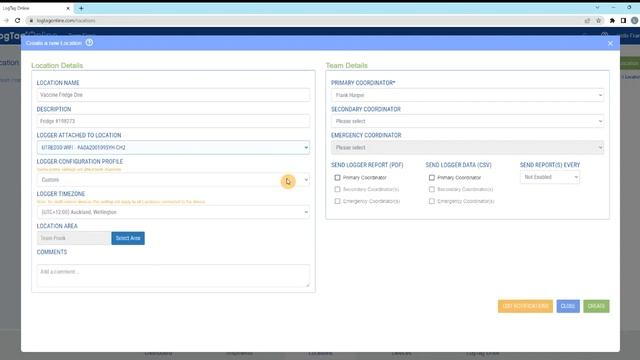The image size is (640, 360).
Task: Check Primary Coordinator under Send Logger Data (CSV)
Action: click(431, 178)
